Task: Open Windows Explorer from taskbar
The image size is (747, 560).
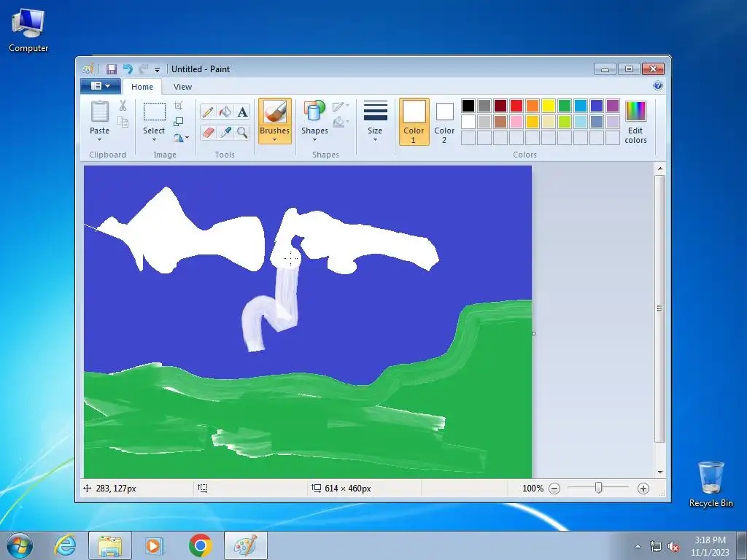Action: (x=110, y=545)
